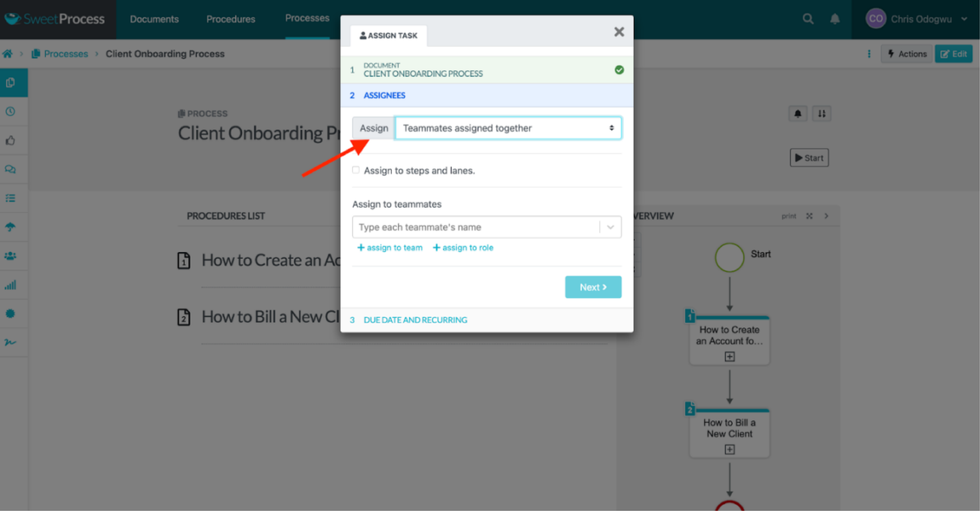Check 'Assign to steps and lanes' box
The width and height of the screenshot is (980, 511).
pyautogui.click(x=356, y=170)
